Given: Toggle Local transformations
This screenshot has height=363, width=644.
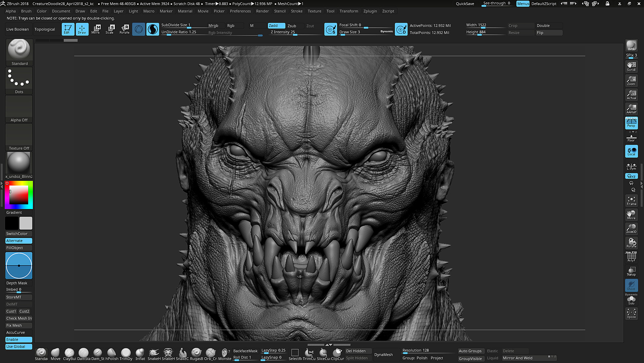Looking at the screenshot, I should [631, 151].
